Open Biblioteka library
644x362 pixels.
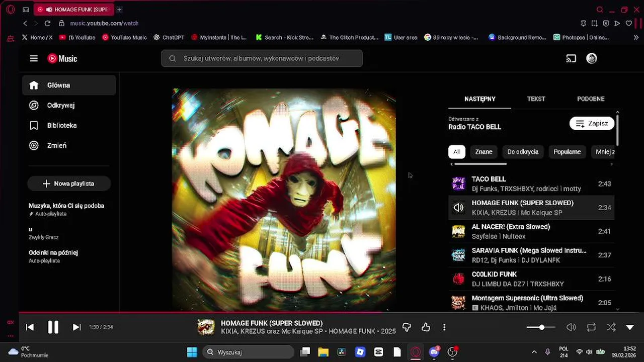point(69,125)
